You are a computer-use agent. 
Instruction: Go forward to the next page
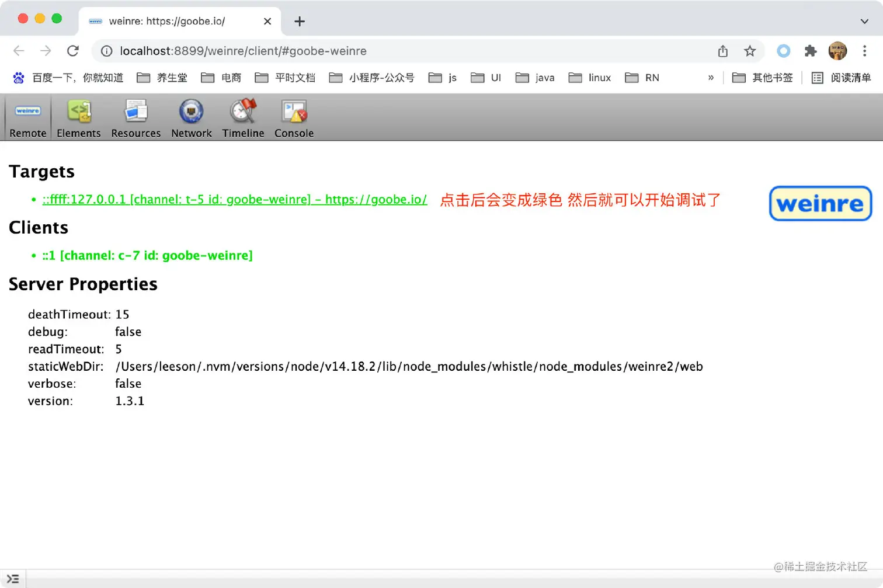(x=46, y=51)
